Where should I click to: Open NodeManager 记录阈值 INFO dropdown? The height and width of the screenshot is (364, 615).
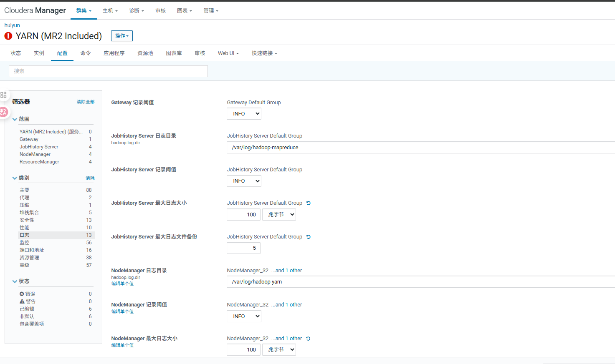[244, 316]
